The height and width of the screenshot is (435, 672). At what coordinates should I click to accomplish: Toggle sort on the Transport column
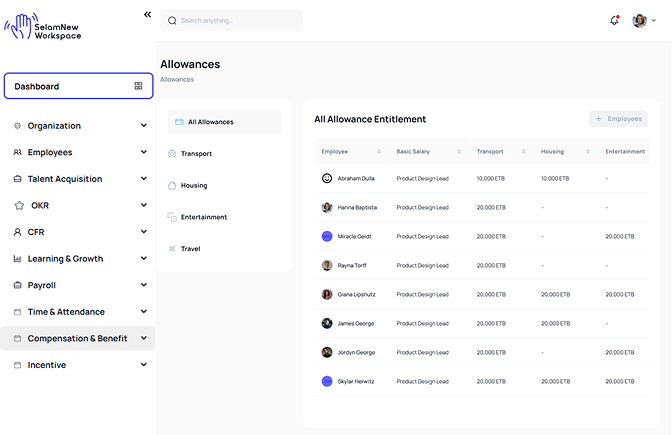tap(524, 152)
